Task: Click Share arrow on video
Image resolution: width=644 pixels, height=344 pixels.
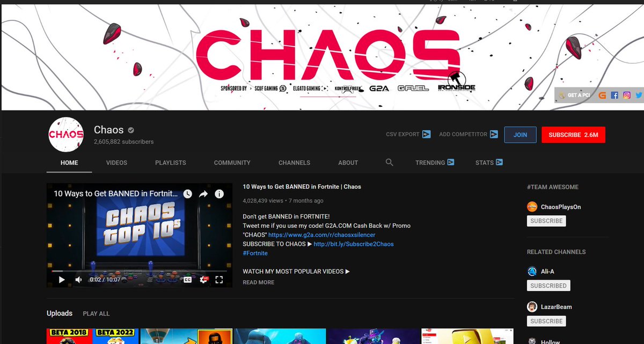Action: pyautogui.click(x=203, y=194)
